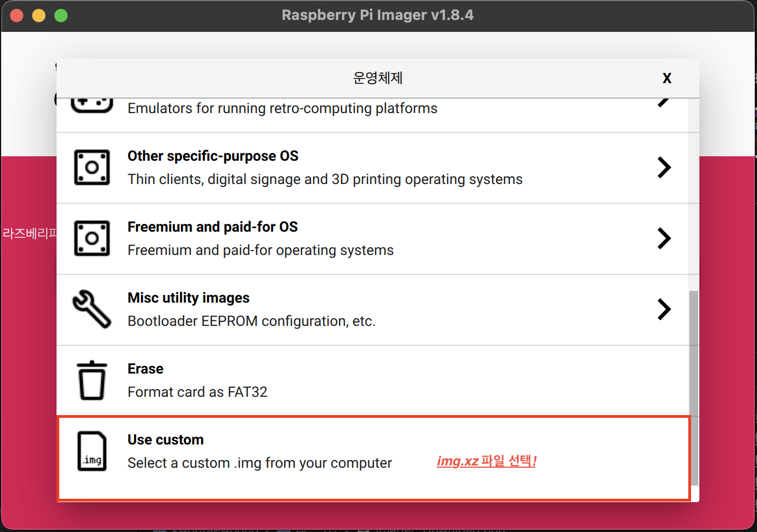
Task: Open the "Misc utility images" entry title
Action: 188,298
